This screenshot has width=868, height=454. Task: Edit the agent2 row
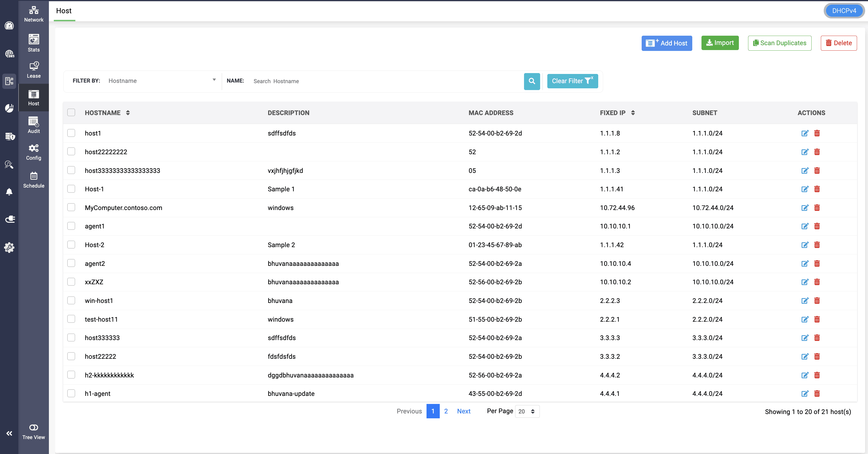[805, 263]
